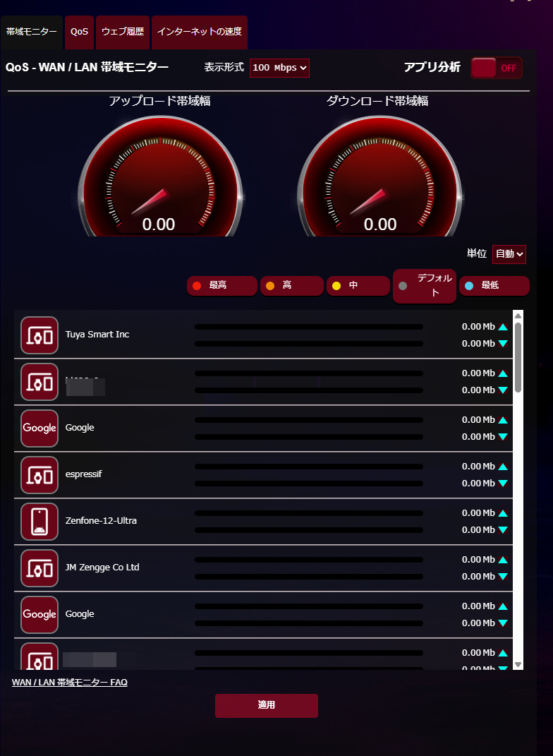Click the espressif device icon
The image size is (553, 756).
point(39,475)
